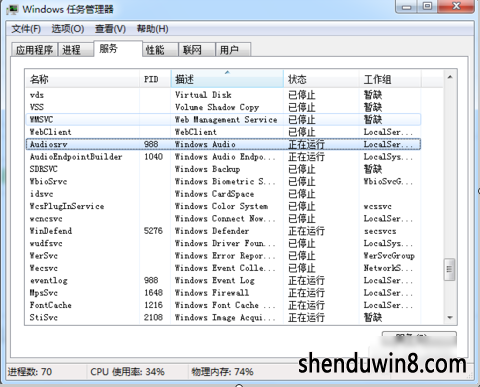Sort services by 描述 column header

pyautogui.click(x=227, y=79)
